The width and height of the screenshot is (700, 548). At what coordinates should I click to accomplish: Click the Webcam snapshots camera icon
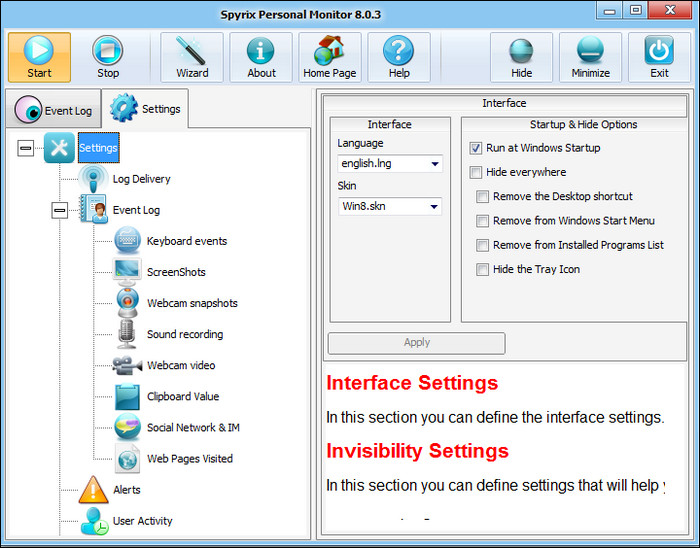click(127, 303)
